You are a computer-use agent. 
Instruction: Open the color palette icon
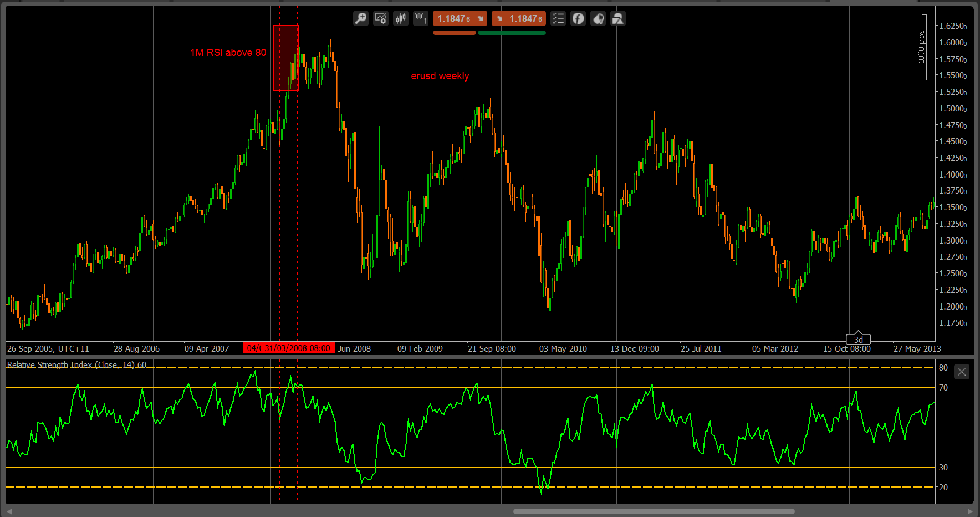pos(598,19)
